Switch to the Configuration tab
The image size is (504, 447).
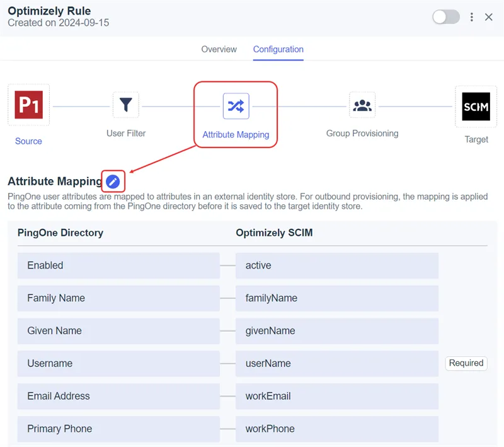click(x=278, y=49)
